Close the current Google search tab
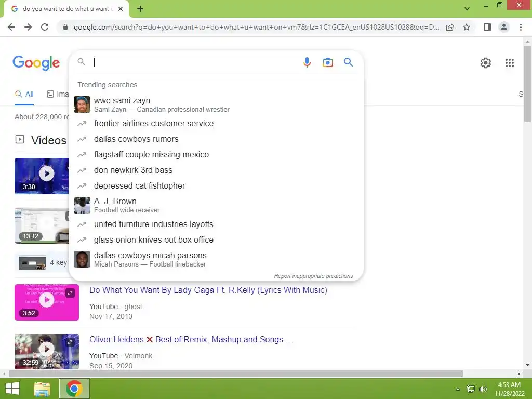The width and height of the screenshot is (532, 399). [x=121, y=9]
